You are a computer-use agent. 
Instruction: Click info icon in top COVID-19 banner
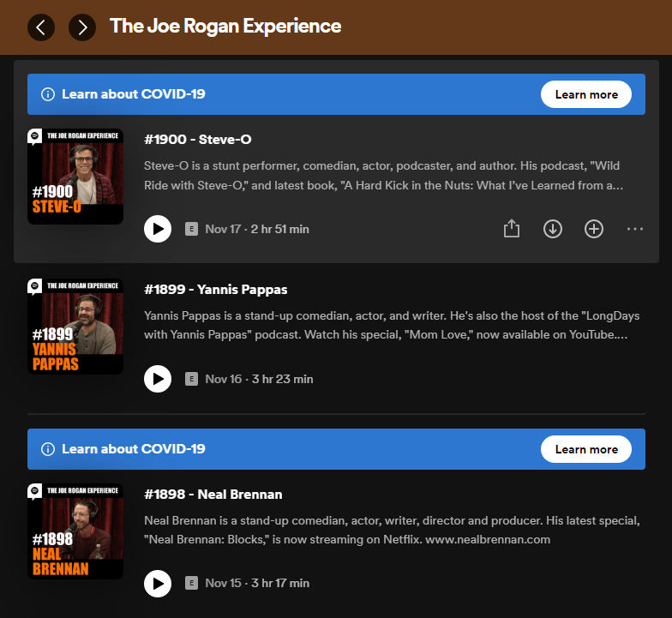pyautogui.click(x=48, y=94)
